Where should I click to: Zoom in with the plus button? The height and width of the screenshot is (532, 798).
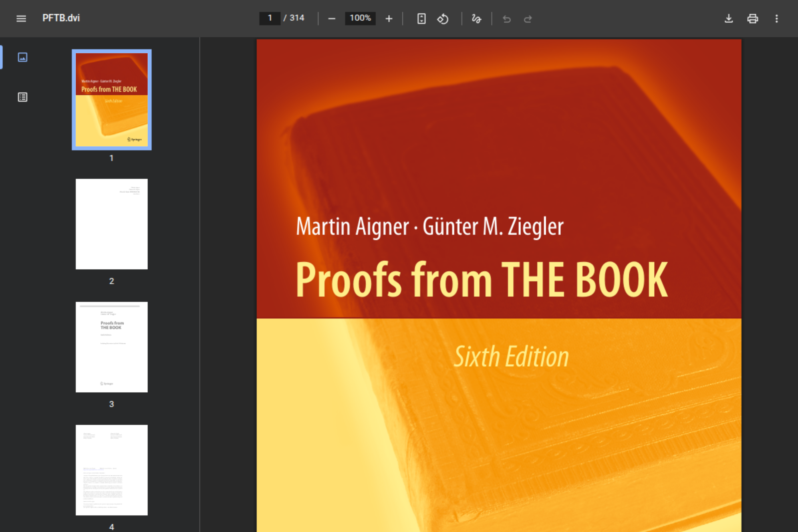click(389, 19)
